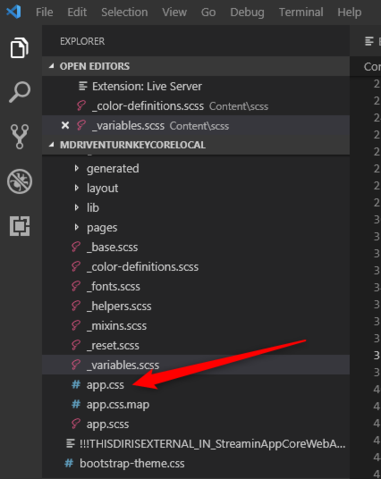
Task: Open the Edit menu
Action: [77, 12]
